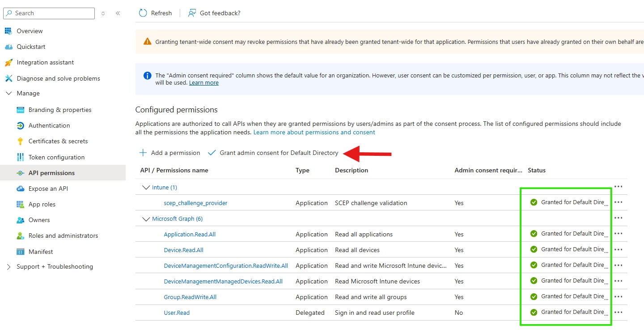Click 'Read all devices' description cell
Image resolution: width=644 pixels, height=330 pixels.
click(357, 250)
